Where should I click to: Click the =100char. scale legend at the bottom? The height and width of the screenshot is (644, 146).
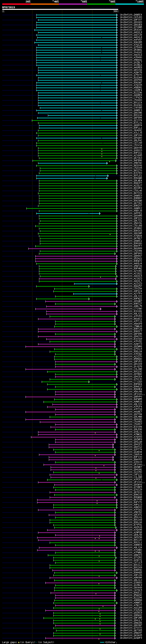point(108,642)
